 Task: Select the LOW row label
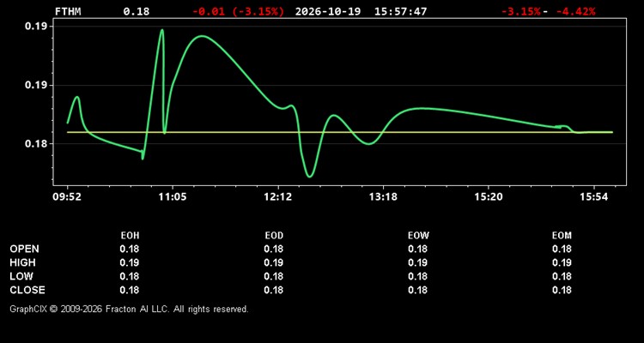(21, 276)
